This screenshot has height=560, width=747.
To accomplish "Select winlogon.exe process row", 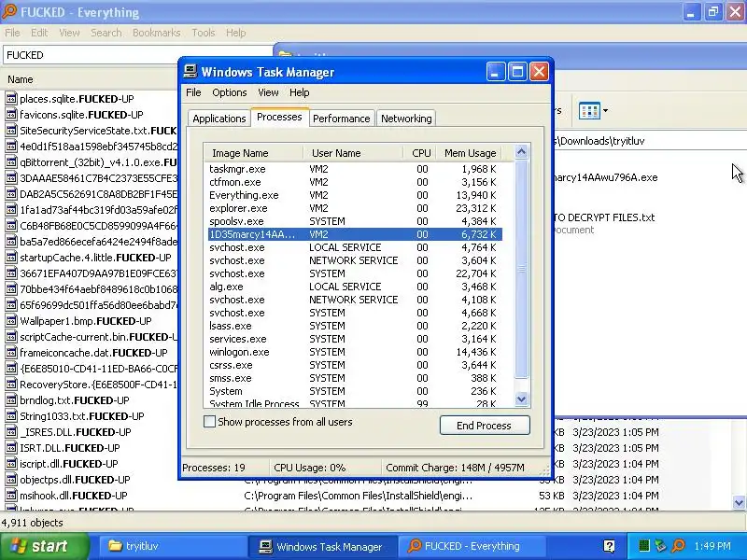I will coord(355,352).
